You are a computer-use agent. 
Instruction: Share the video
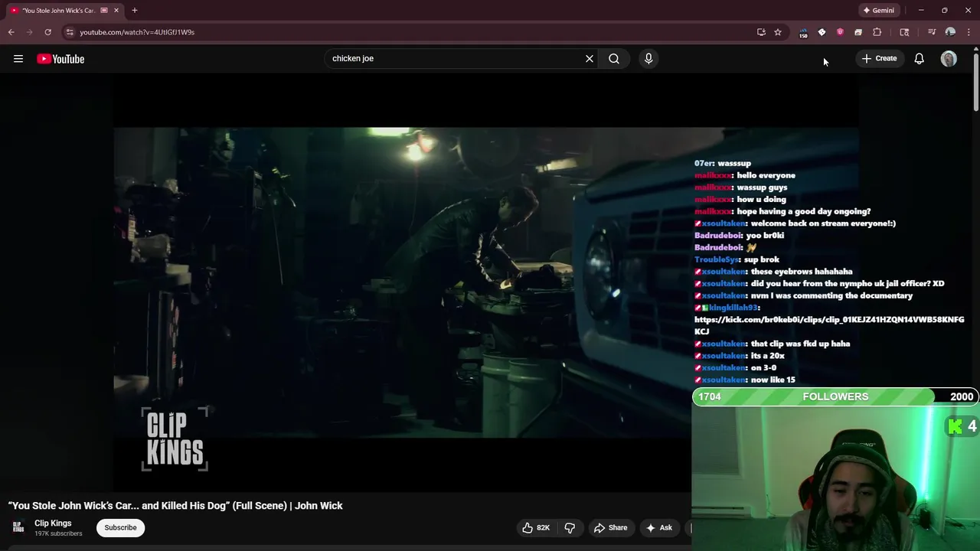[610, 527]
